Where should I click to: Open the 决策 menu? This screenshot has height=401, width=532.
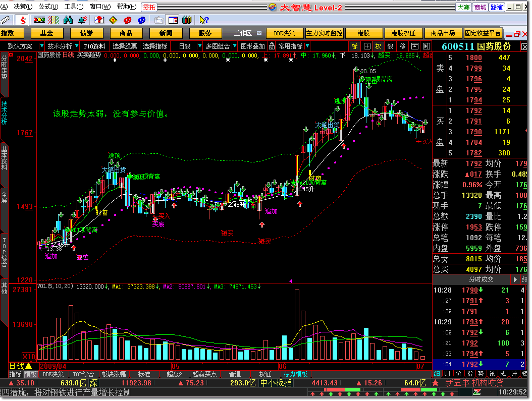[x=23, y=7]
